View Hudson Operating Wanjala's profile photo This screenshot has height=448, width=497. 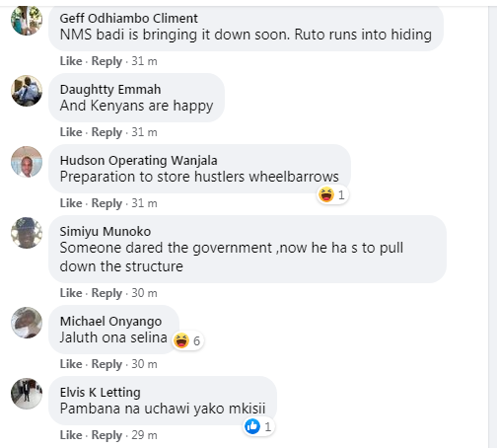(x=27, y=162)
